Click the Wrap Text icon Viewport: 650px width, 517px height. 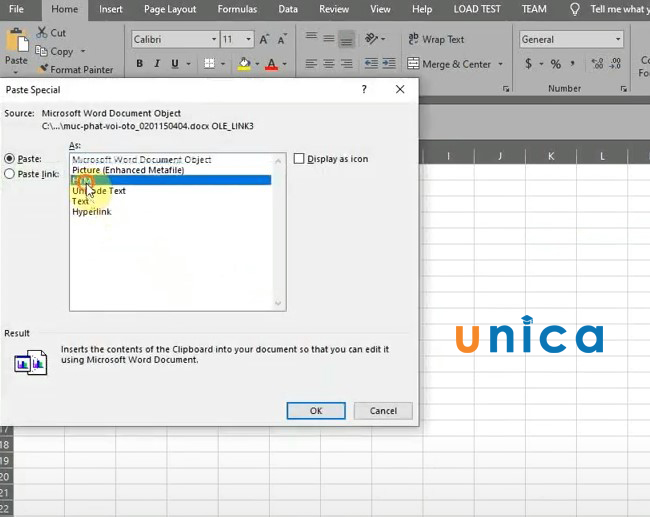436,40
